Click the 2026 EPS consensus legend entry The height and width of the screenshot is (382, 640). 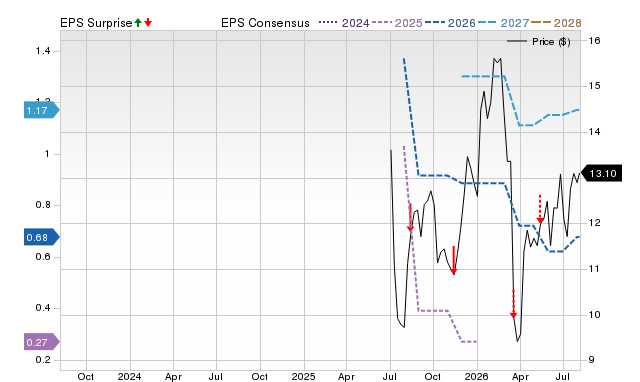[450, 23]
